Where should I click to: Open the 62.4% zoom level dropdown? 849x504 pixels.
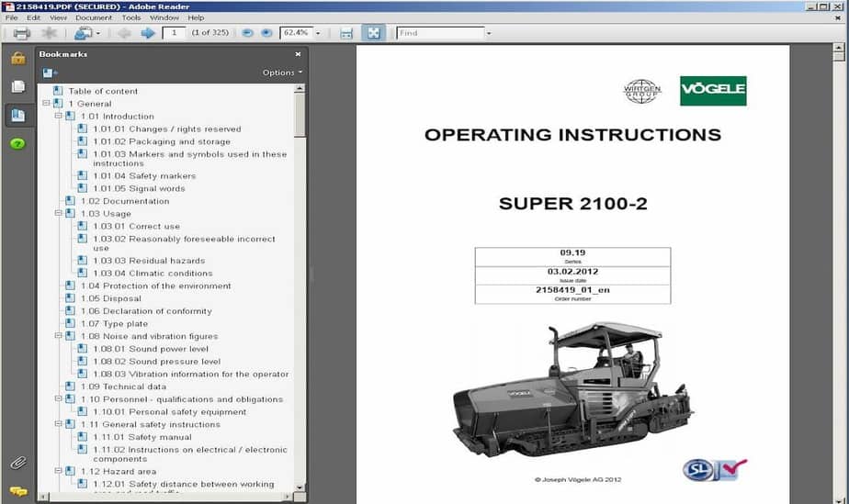[x=318, y=33]
